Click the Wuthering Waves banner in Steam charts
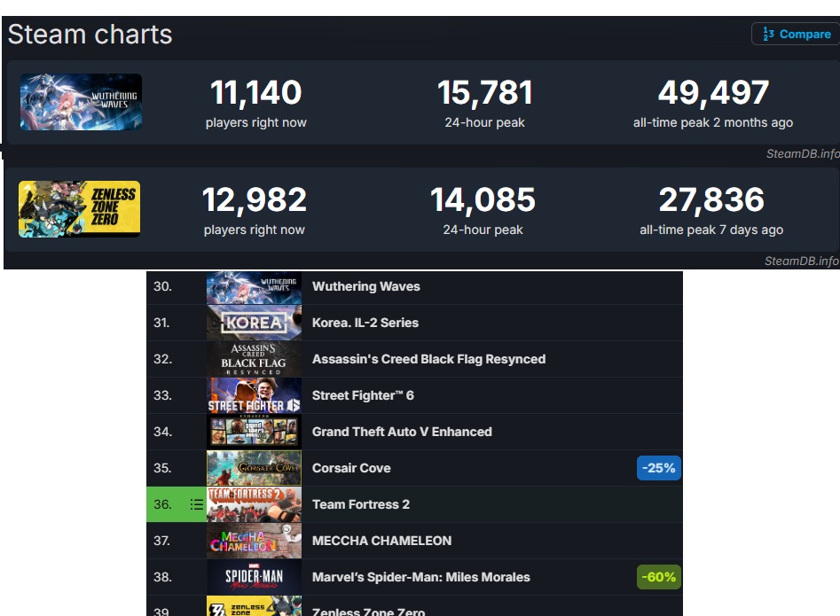This screenshot has width=840, height=616. [81, 102]
